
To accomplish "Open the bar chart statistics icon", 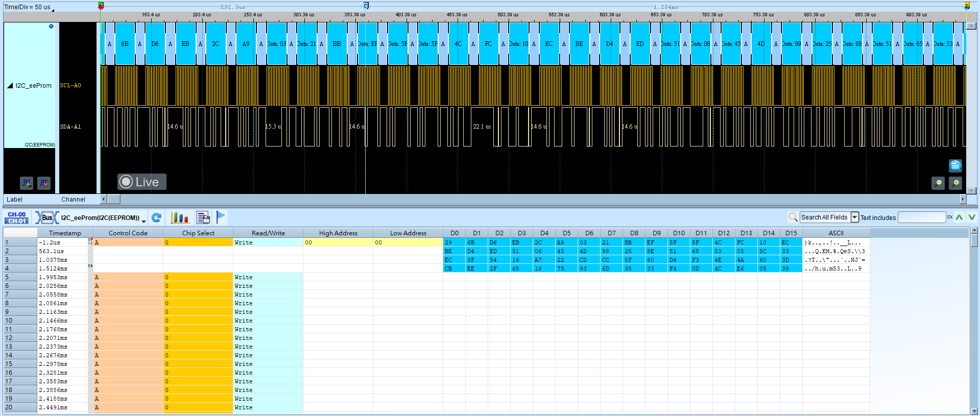I will [179, 218].
